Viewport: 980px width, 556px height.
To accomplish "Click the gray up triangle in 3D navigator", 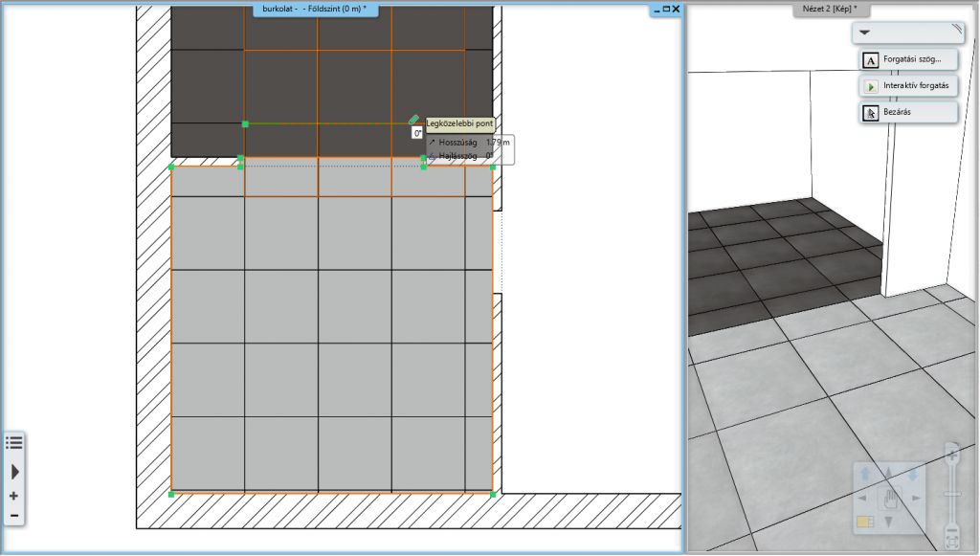I will click(889, 474).
